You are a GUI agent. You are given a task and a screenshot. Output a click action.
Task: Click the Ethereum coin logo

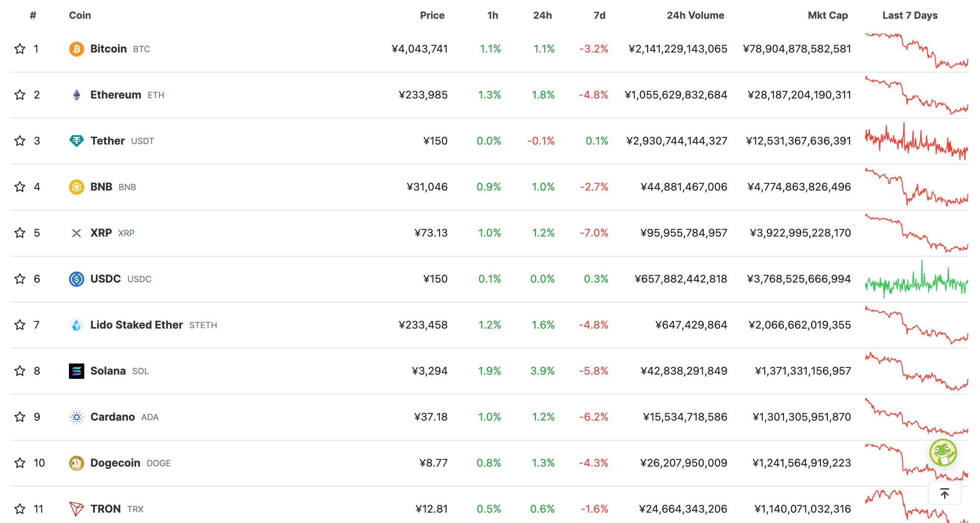pos(77,95)
